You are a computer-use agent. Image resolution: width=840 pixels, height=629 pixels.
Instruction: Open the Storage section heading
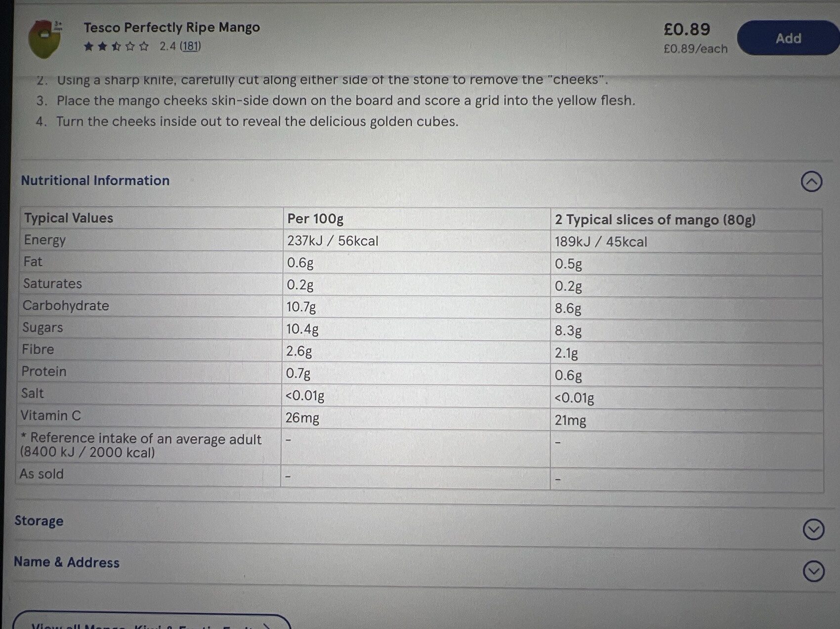point(39,521)
